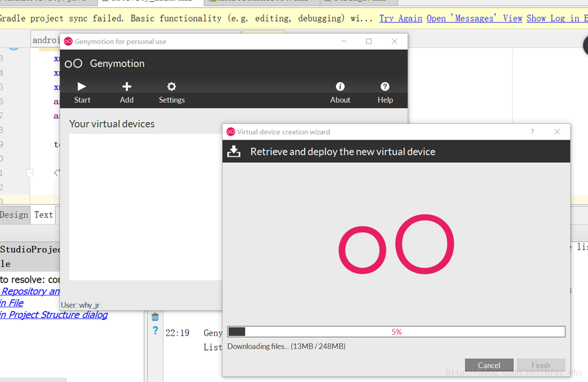Start the virtual device in Genymotion
Screen dimensions: 588x382
(82, 93)
